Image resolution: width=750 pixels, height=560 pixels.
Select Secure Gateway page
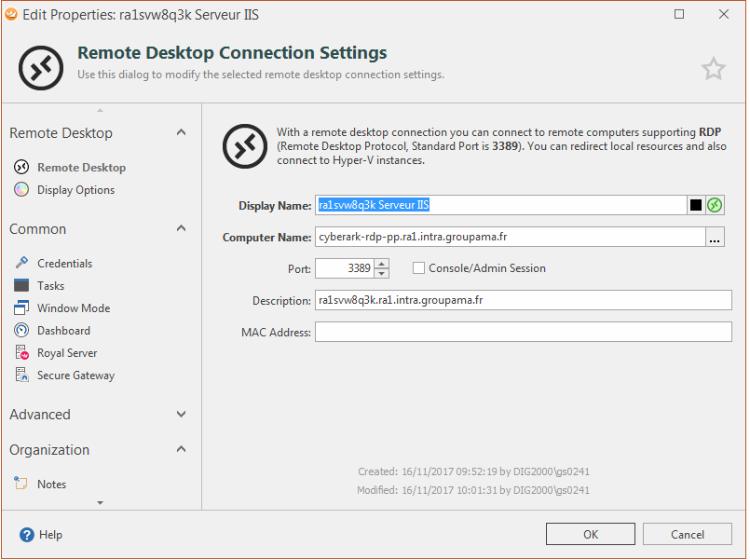point(75,376)
